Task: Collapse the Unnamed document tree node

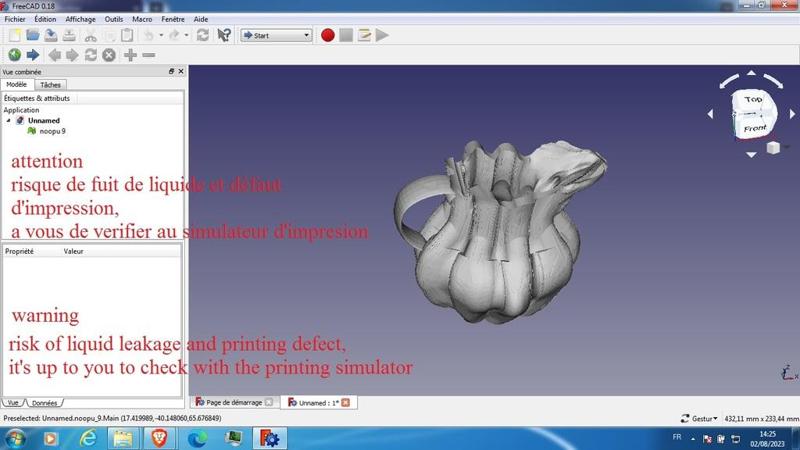Action: coord(8,120)
